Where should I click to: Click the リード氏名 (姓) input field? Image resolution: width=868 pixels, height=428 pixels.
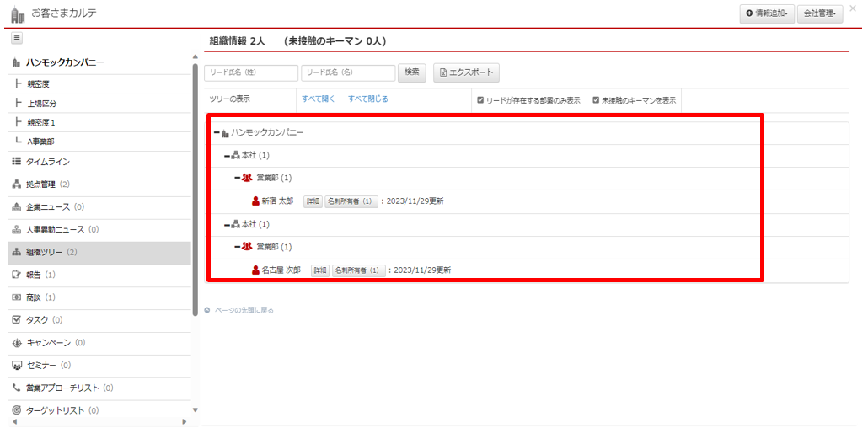click(251, 73)
